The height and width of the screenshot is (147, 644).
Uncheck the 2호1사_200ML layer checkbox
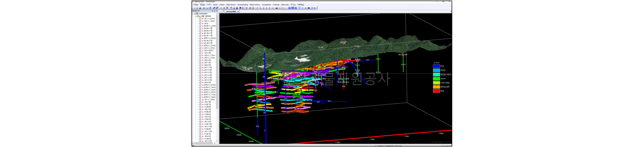click(200, 19)
